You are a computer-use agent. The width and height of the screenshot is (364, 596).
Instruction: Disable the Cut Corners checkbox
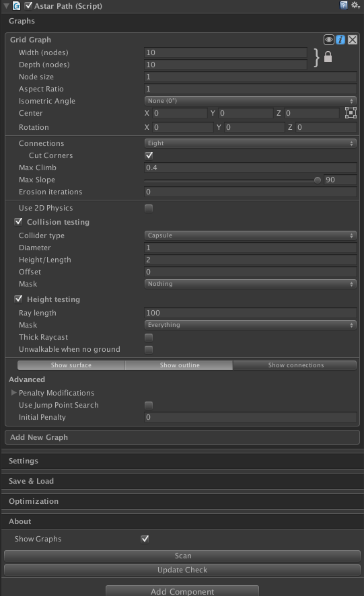tap(149, 155)
